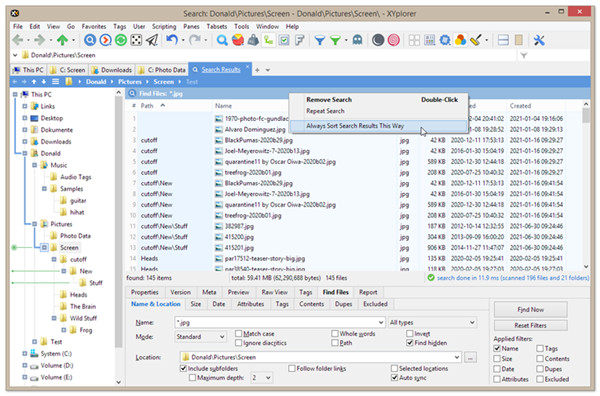Click the hamburger icon in breadcrumb bar
Viewport: 600px width, 396px height.
[x=55, y=81]
